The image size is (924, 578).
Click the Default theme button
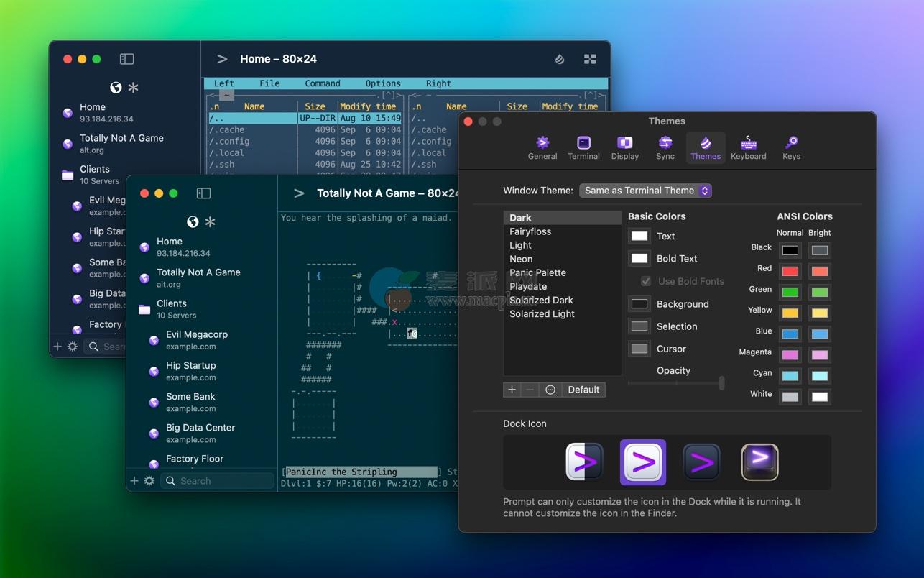click(583, 390)
